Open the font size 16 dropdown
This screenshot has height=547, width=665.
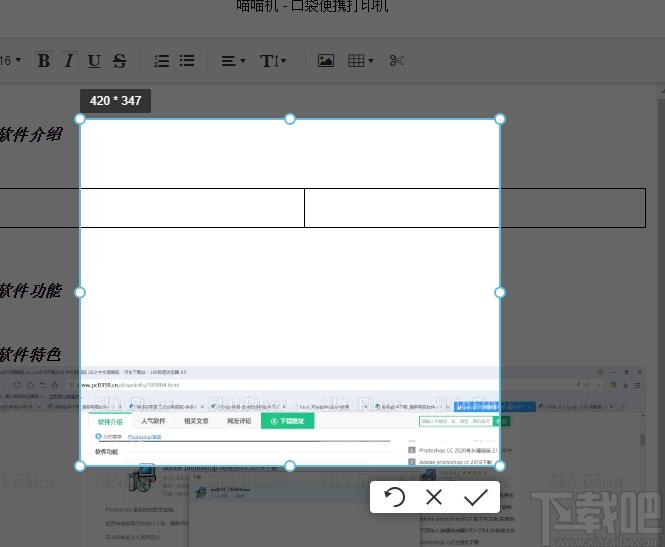click(10, 61)
